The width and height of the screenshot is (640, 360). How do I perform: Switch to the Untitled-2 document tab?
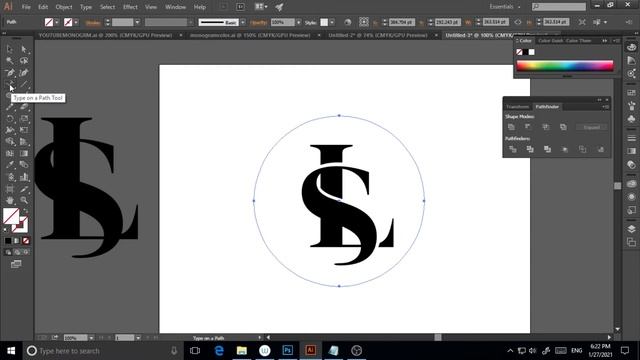[x=378, y=36]
